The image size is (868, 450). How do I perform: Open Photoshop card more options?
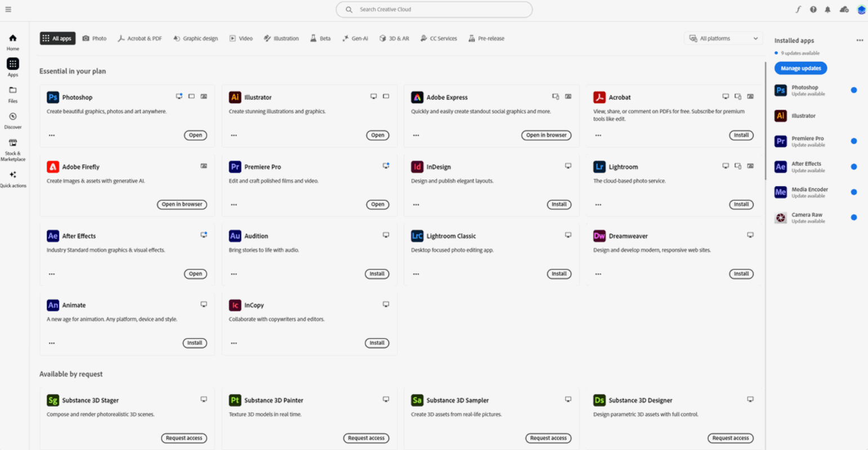pos(52,136)
